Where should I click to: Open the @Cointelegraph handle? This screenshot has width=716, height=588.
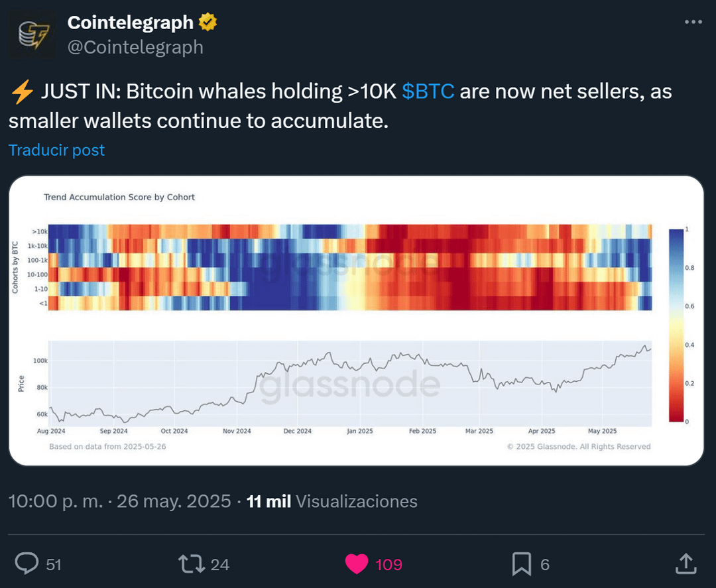(135, 48)
